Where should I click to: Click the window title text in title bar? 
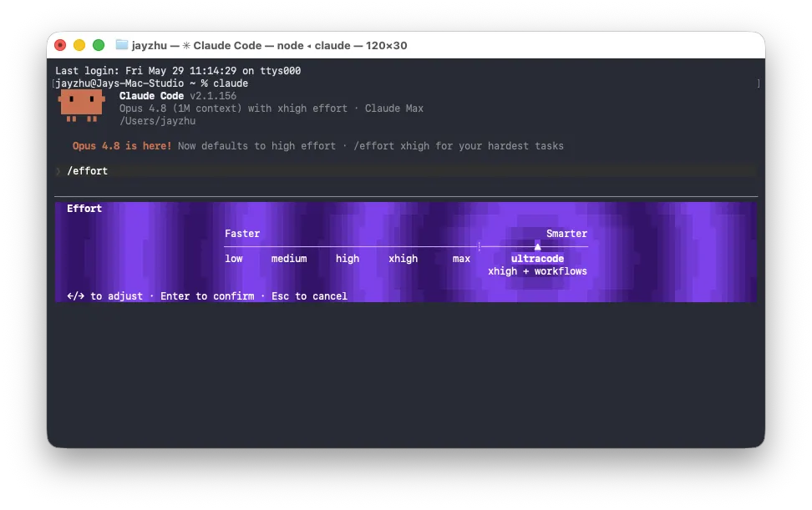pyautogui.click(x=269, y=46)
